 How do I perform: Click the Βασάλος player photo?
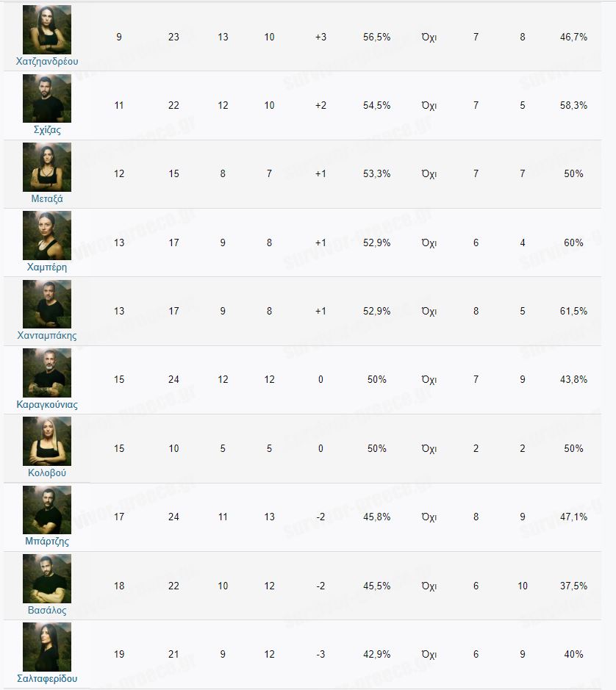[47, 579]
